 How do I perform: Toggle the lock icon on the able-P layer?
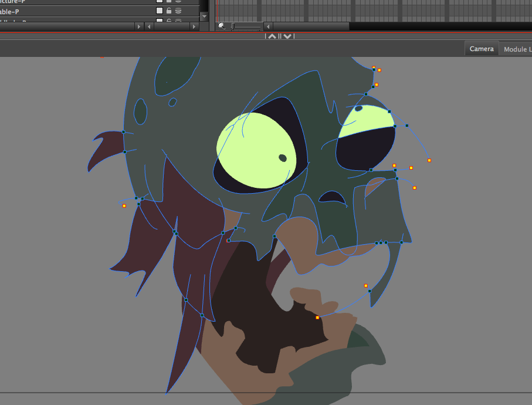(x=168, y=11)
